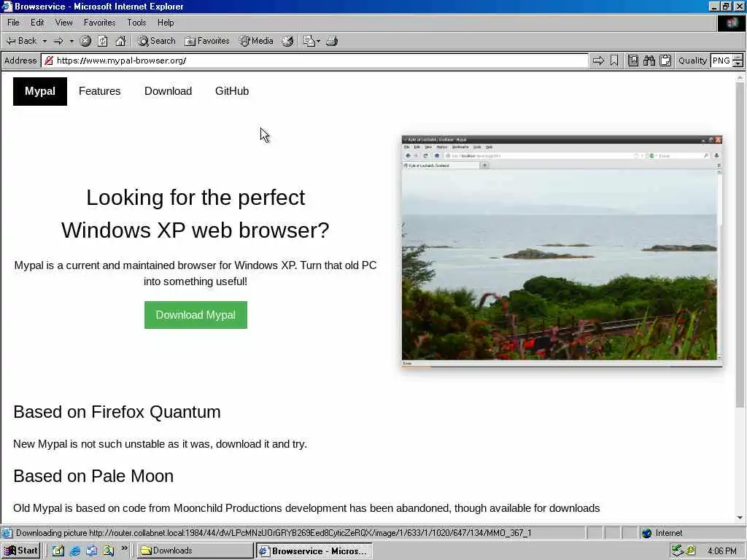This screenshot has width=747, height=560.
Task: Select Browservice taskbar button
Action: click(314, 551)
